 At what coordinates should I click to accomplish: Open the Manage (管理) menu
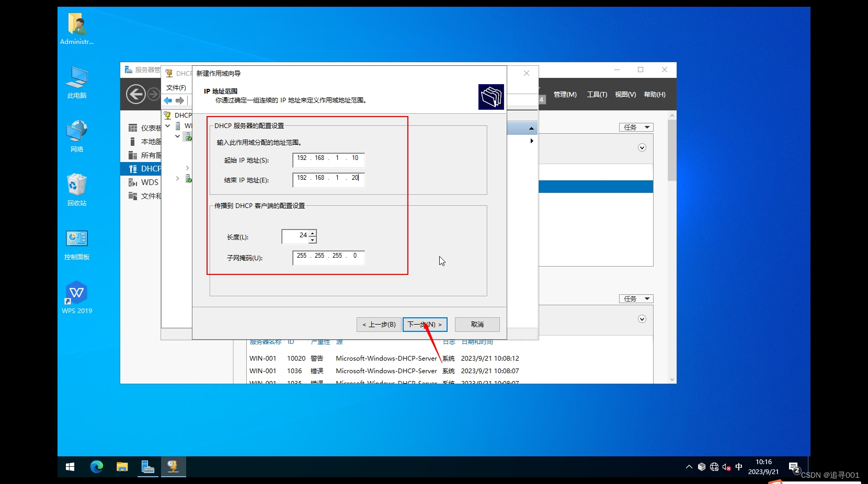tap(565, 95)
